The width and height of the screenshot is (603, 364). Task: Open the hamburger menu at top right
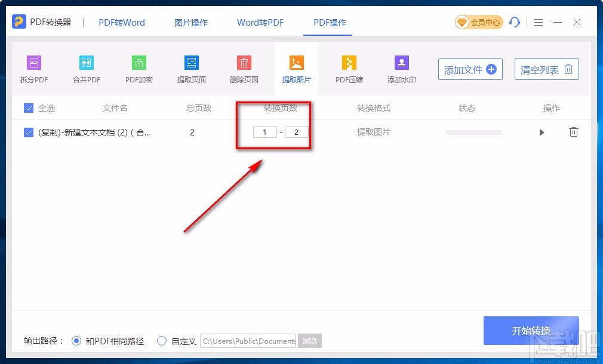click(538, 22)
